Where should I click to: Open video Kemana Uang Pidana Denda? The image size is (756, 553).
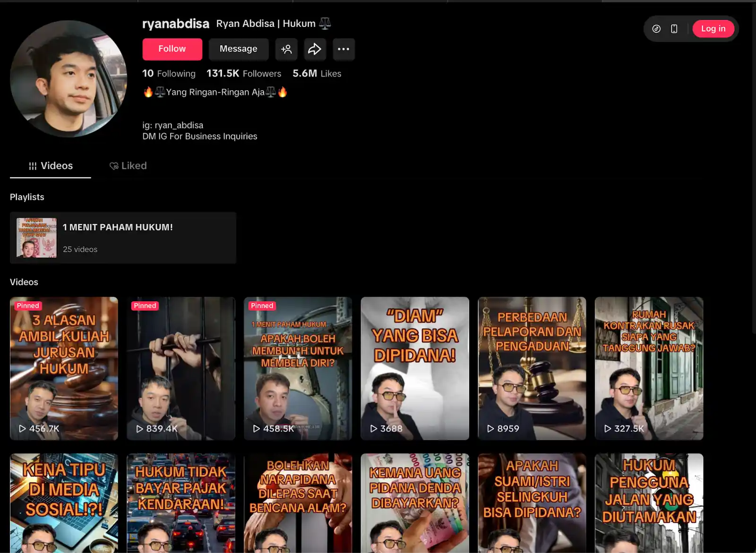pos(415,503)
